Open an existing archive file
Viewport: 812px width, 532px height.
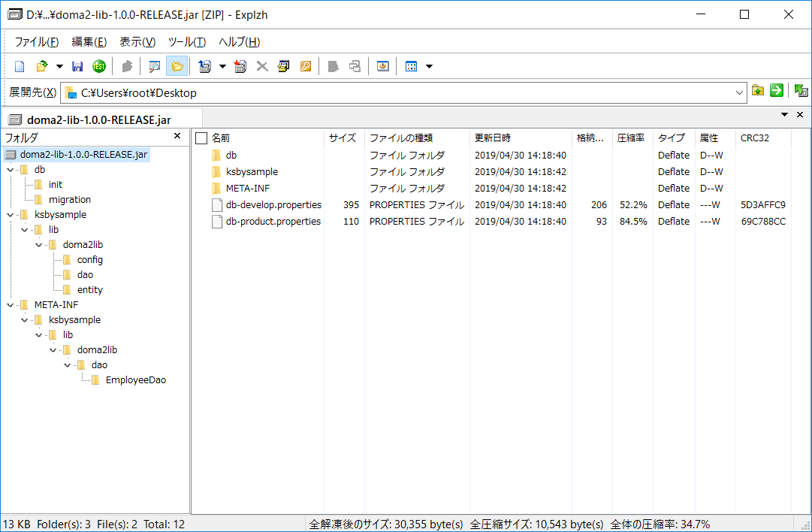(42, 66)
